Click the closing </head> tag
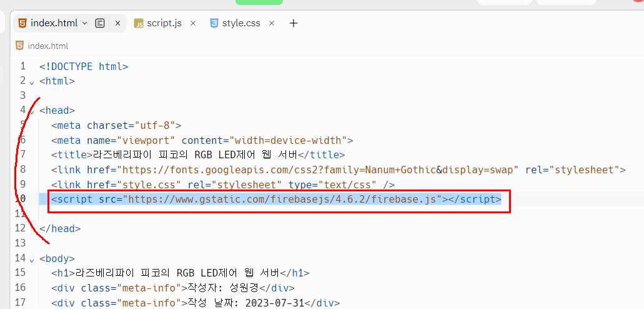 pyautogui.click(x=60, y=229)
